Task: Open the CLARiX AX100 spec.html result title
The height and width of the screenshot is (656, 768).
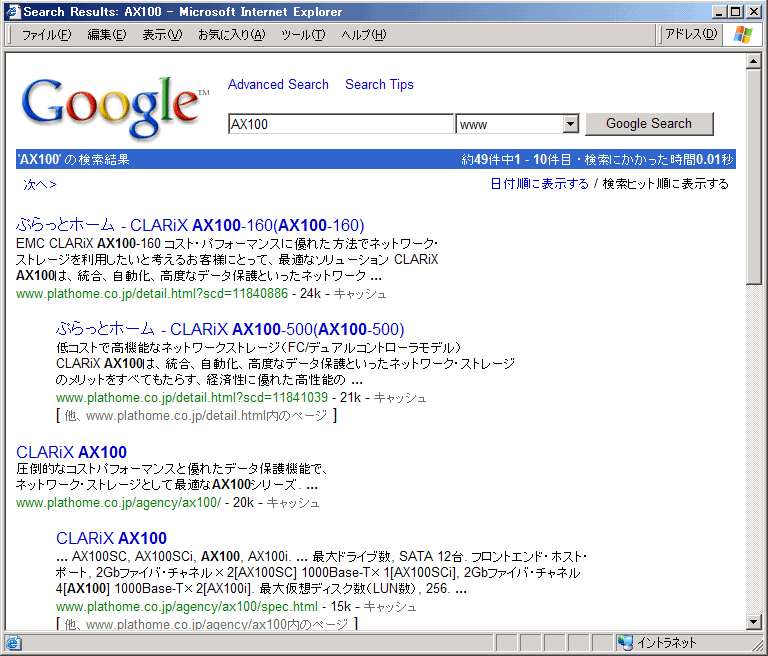Action: pos(111,538)
